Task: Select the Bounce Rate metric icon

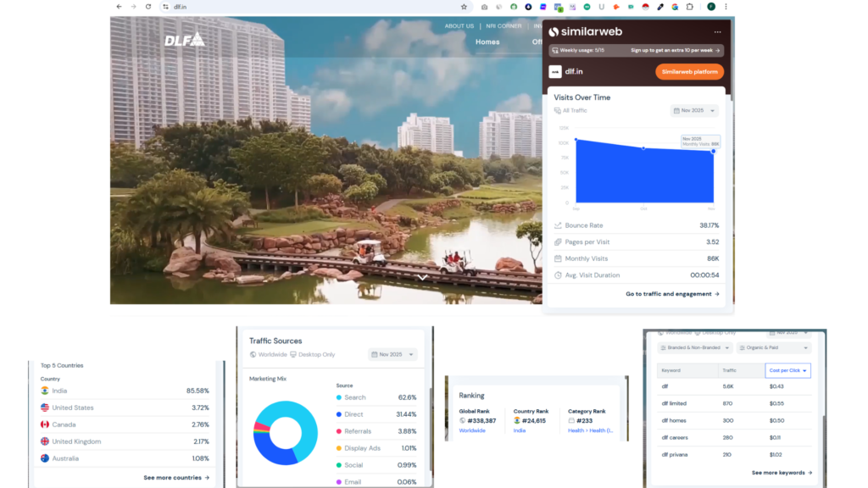Action: 558,225
